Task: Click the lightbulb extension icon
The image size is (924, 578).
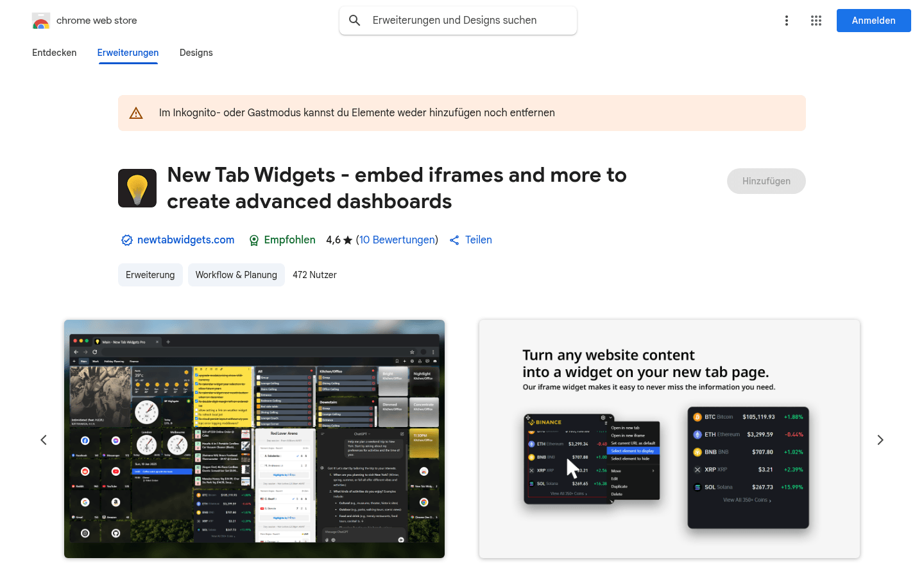Action: (x=137, y=188)
